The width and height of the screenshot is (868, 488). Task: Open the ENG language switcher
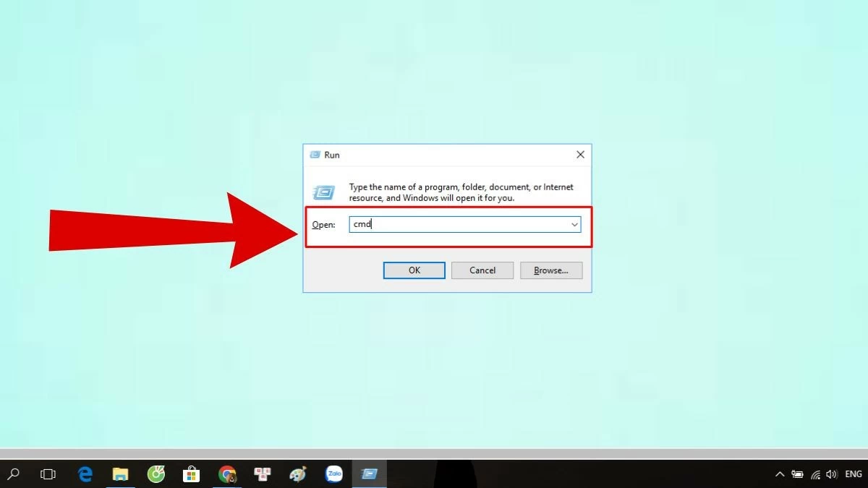(x=854, y=474)
